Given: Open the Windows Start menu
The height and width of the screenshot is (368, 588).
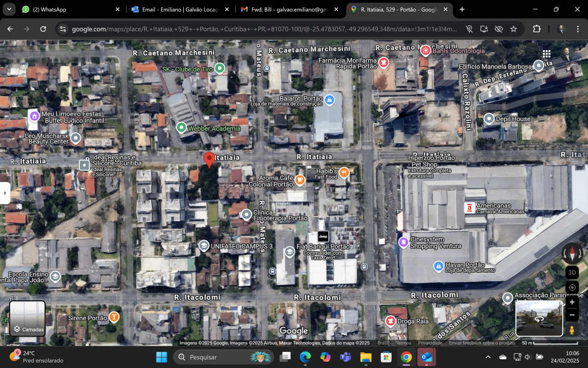Looking at the screenshot, I should coord(161,357).
